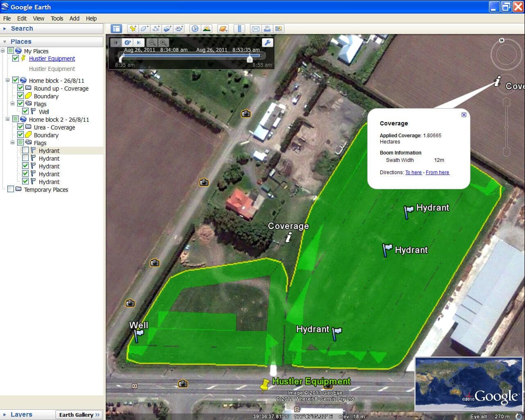The image size is (525, 420).
Task: Click photo camera icon near top building
Action: tap(246, 114)
